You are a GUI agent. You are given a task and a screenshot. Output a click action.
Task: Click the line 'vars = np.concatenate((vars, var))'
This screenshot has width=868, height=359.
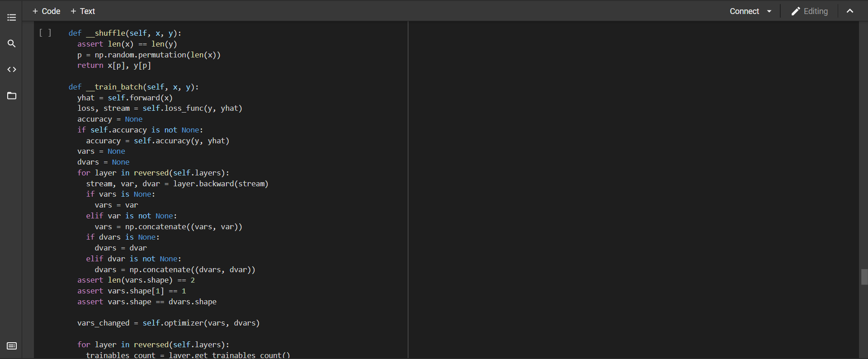click(x=169, y=227)
